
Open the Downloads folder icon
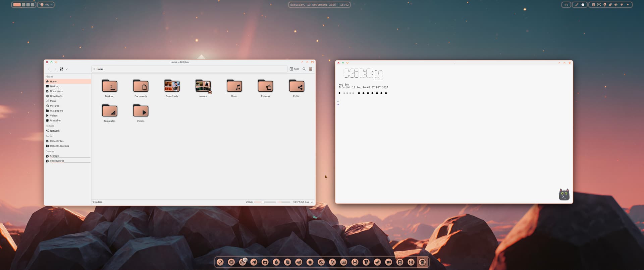coord(172,87)
